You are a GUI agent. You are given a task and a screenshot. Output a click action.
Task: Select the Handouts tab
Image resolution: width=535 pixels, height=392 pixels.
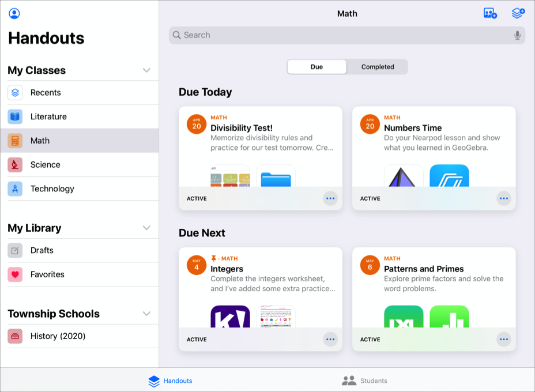170,380
